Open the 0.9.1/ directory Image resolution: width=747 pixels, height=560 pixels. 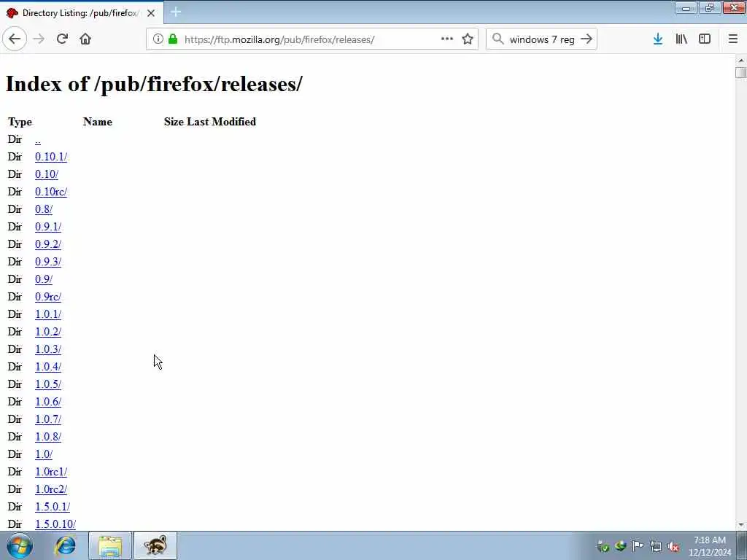point(48,227)
